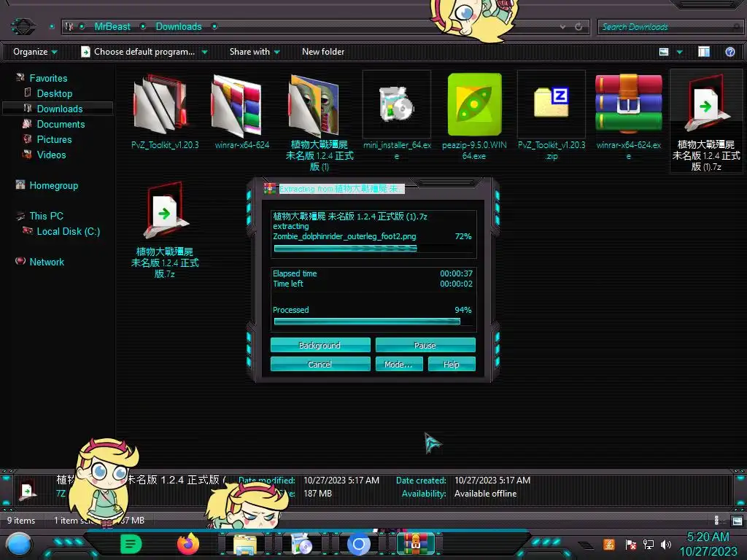Click the Network icon in navigation pane
The width and height of the screenshot is (747, 560).
tap(20, 262)
